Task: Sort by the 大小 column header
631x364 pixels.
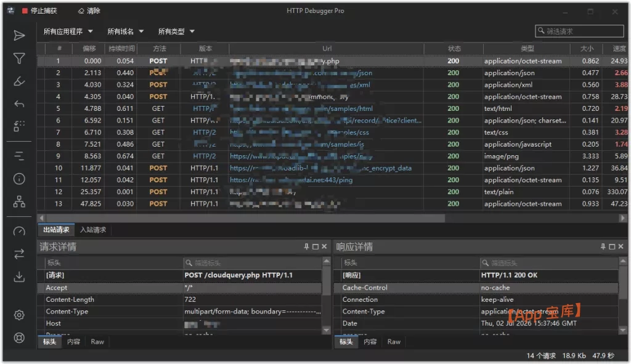Action: [x=587, y=49]
